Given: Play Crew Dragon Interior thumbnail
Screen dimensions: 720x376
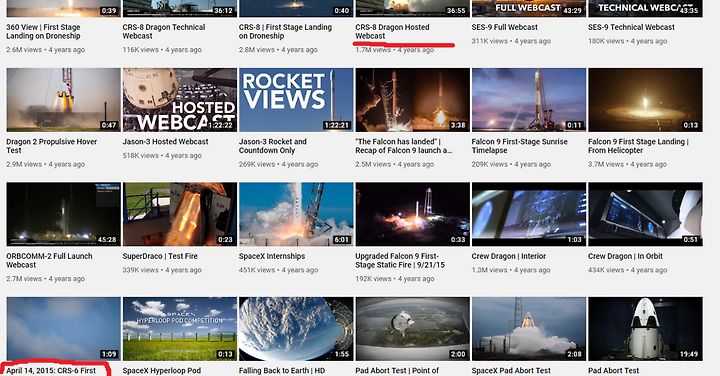Looking at the screenshot, I should click(529, 214).
